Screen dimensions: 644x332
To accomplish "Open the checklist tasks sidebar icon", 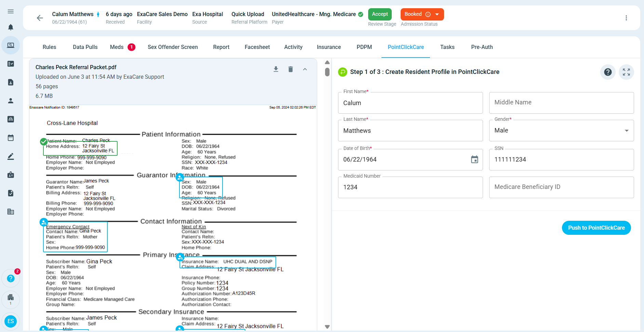I will click(11, 64).
